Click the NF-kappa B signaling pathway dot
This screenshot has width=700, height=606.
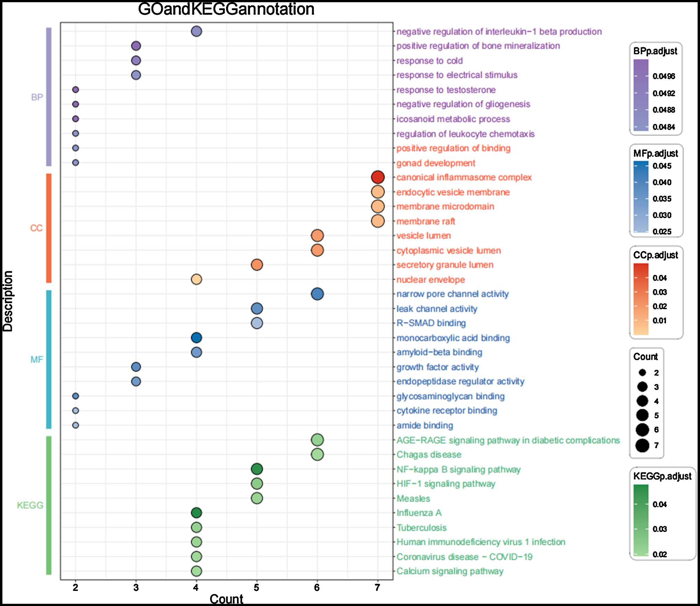point(257,469)
